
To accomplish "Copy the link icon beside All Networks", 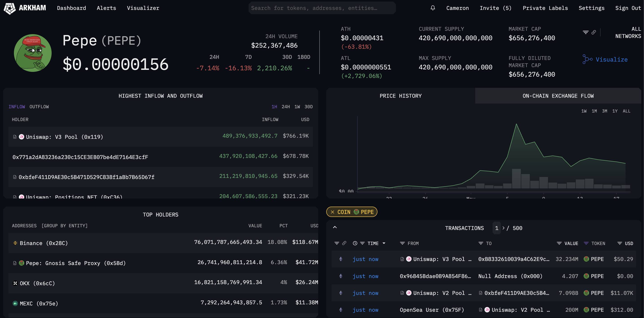I will [594, 32].
